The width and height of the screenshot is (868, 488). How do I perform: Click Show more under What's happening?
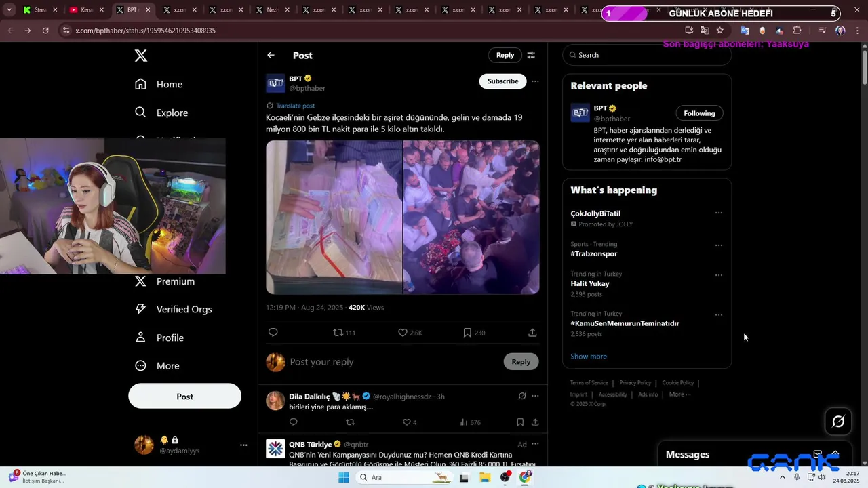click(x=589, y=356)
